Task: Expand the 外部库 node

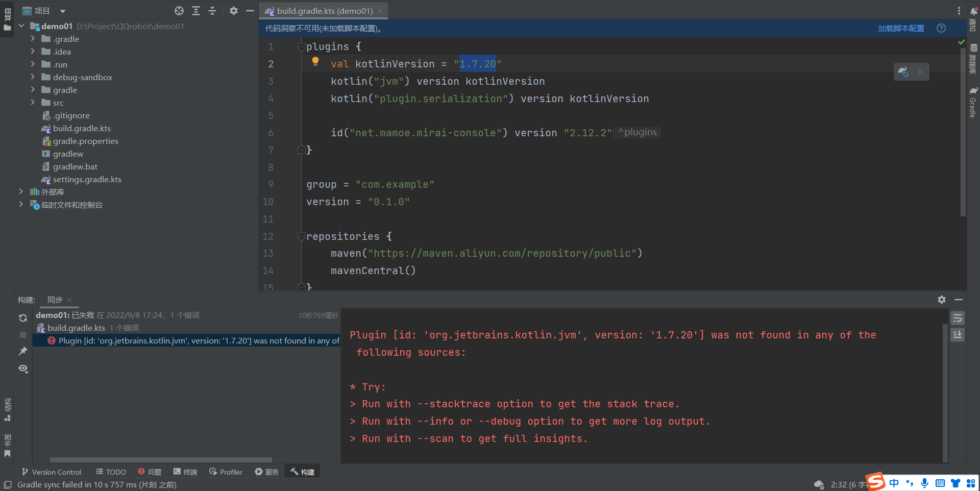Action: point(21,191)
